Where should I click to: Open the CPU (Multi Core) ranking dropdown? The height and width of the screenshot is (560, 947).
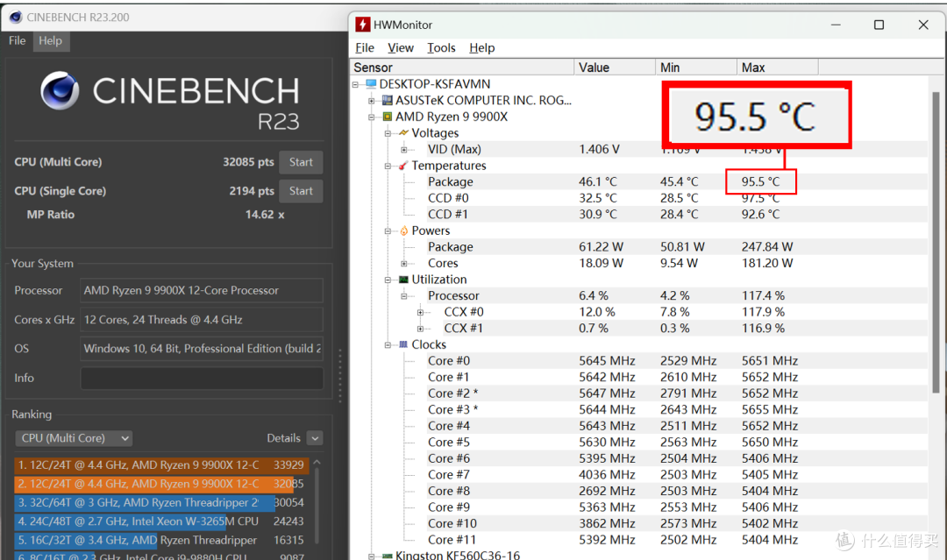(x=74, y=438)
